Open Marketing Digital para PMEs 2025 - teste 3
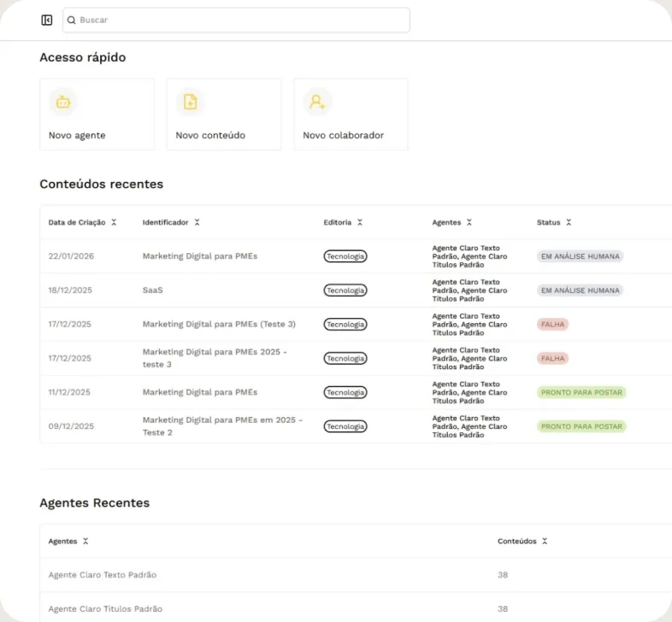 pyautogui.click(x=215, y=358)
